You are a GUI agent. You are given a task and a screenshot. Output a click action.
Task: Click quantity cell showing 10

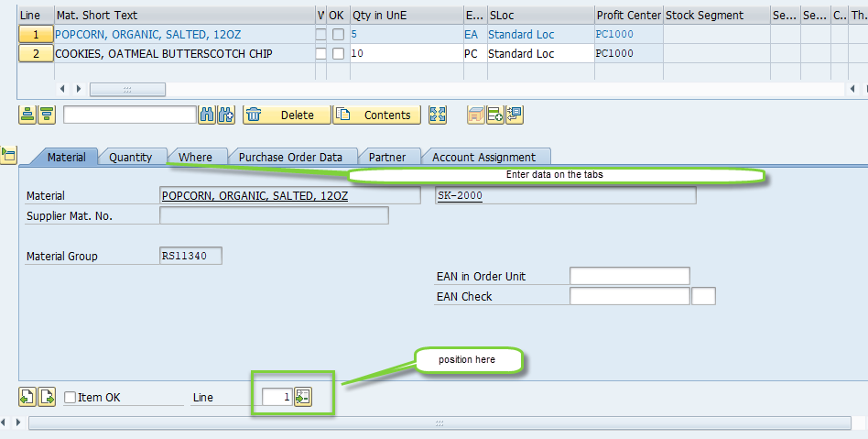(407, 54)
